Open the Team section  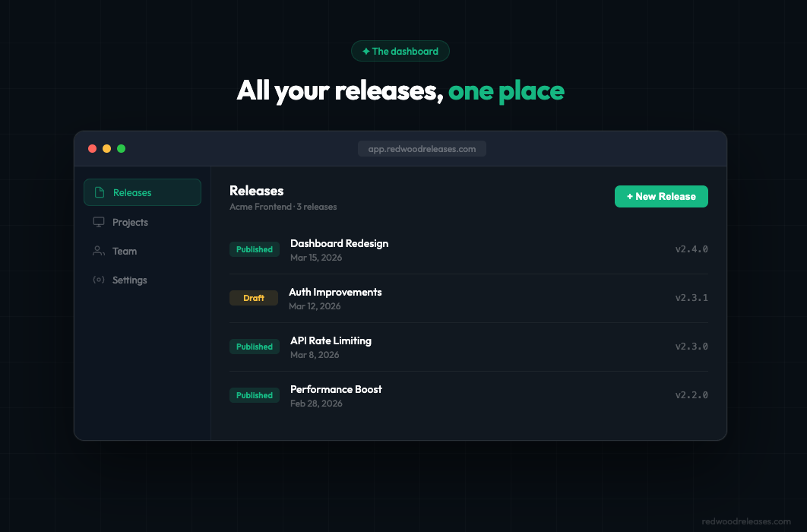click(126, 251)
